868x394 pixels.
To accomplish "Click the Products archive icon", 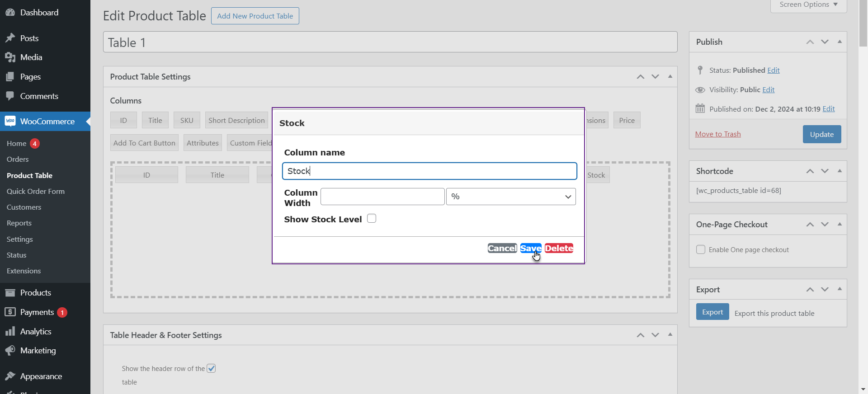I will (10, 293).
